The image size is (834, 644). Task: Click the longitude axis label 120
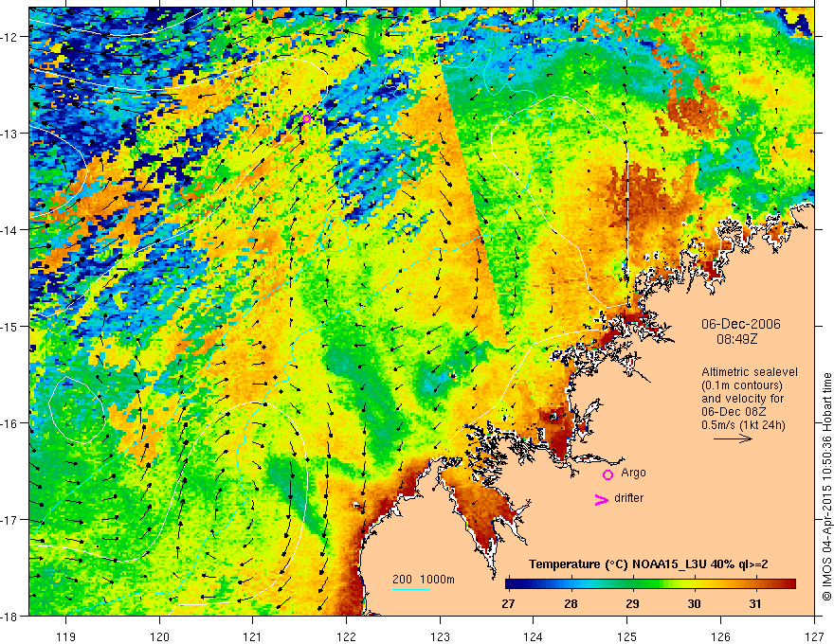(159, 636)
